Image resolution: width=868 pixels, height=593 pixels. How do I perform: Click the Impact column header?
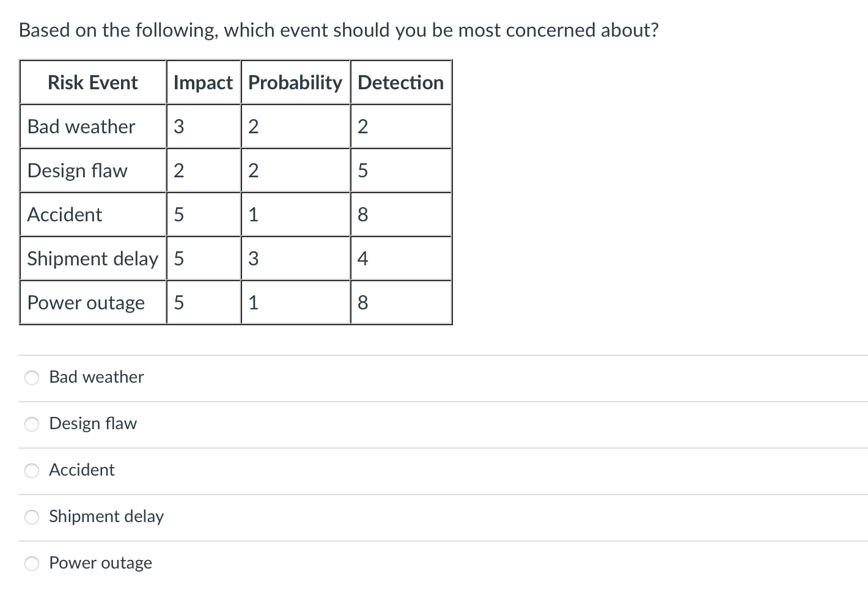[204, 83]
